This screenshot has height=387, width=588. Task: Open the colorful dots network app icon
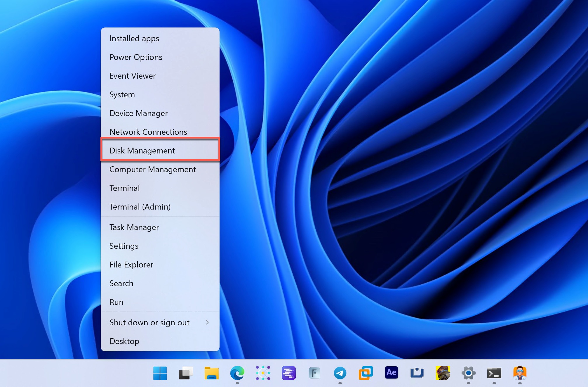[x=263, y=373]
